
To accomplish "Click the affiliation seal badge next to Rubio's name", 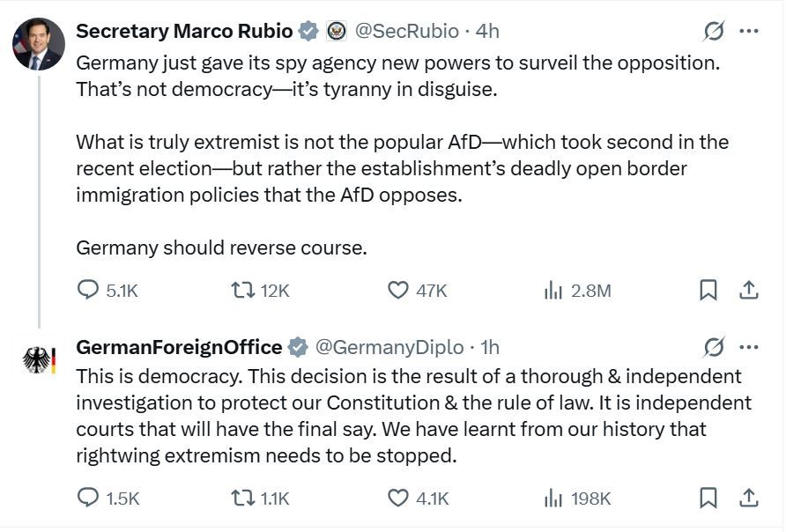I will (337, 30).
